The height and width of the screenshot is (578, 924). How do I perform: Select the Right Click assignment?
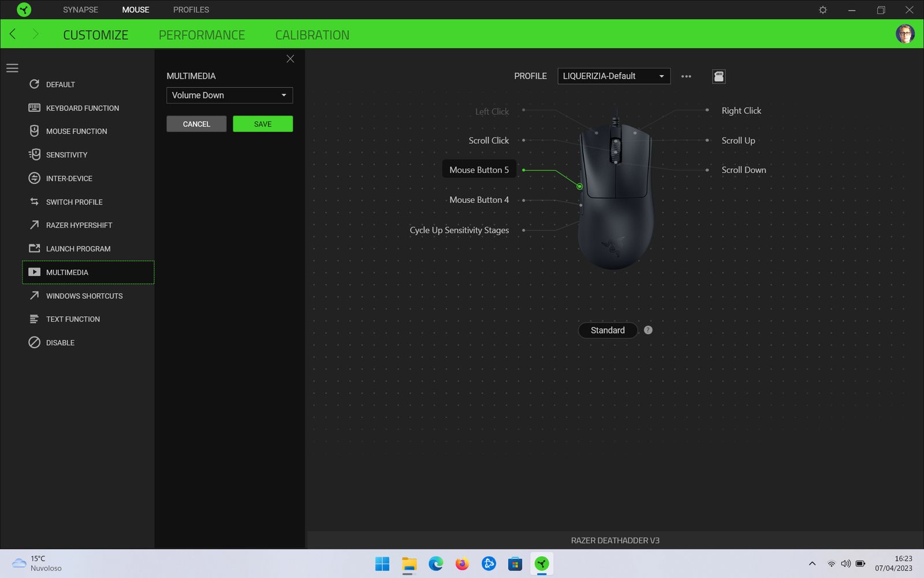[742, 110]
